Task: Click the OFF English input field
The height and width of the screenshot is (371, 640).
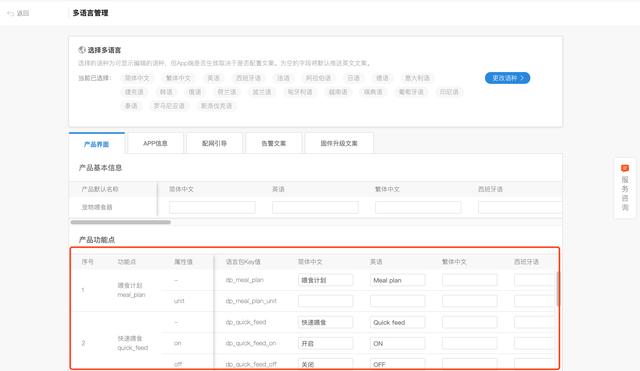Action: pos(397,364)
